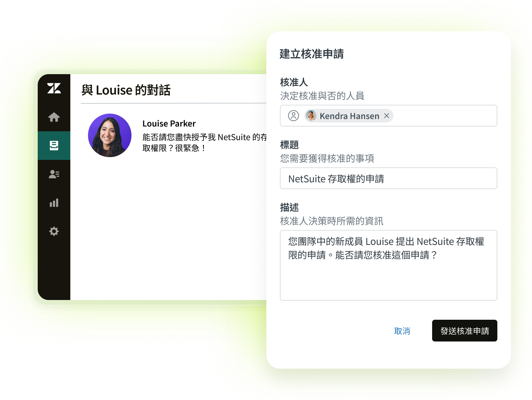Image resolution: width=532 pixels, height=400 pixels.
Task: Remove Kendra Hansen from the approver field
Action: (x=387, y=116)
